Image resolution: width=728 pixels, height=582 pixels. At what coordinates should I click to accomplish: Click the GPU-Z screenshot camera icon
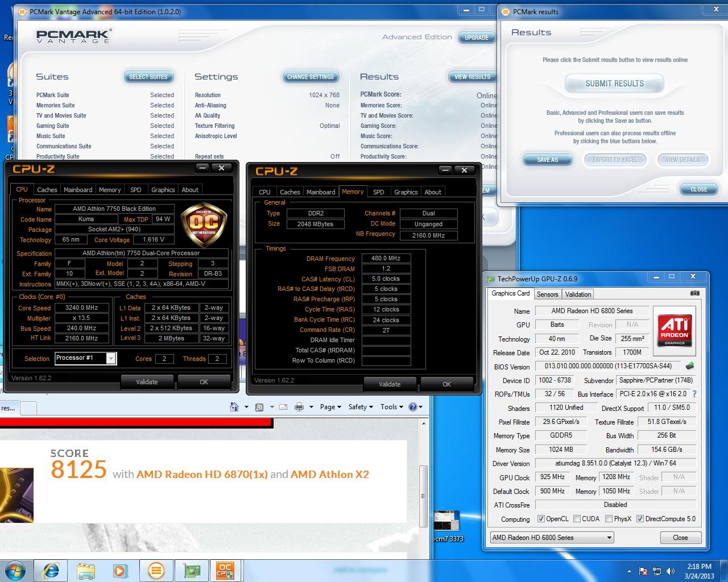695,293
